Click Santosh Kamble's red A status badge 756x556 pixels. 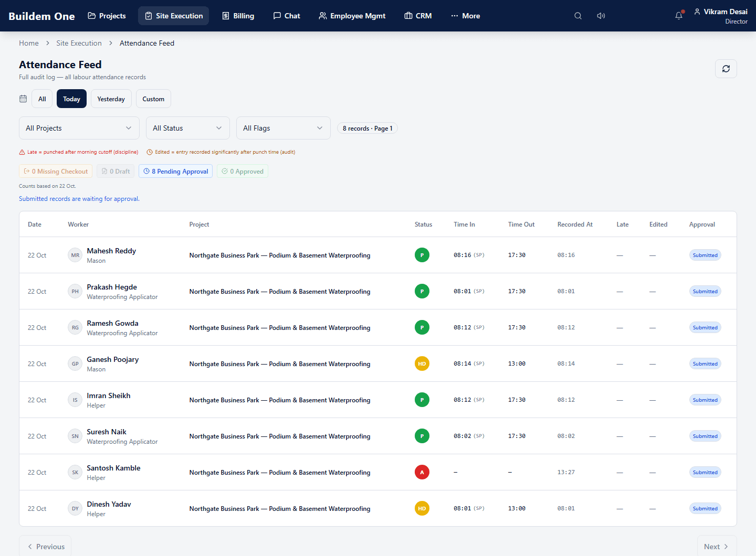[x=422, y=472]
